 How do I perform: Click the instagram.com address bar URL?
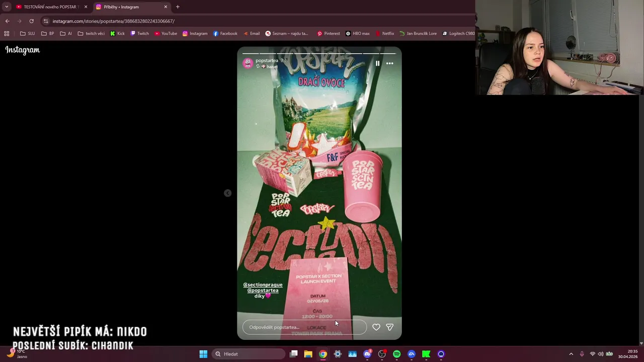coord(114,21)
